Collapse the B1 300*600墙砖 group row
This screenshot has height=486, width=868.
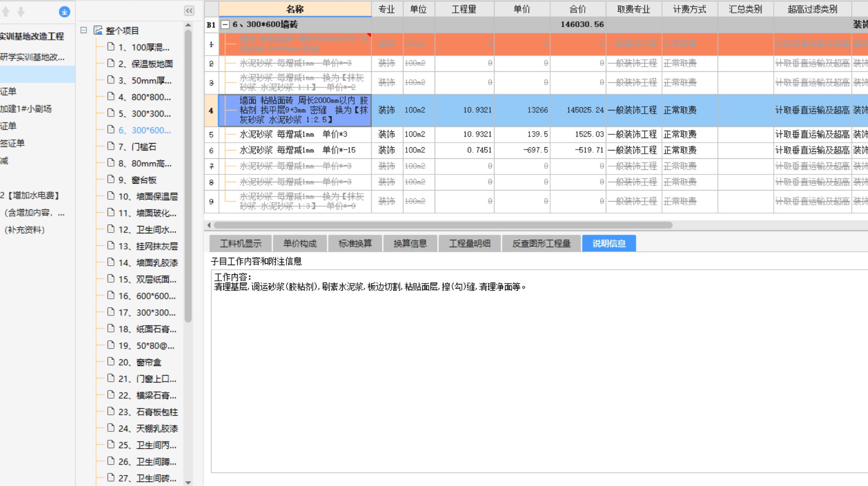point(225,24)
